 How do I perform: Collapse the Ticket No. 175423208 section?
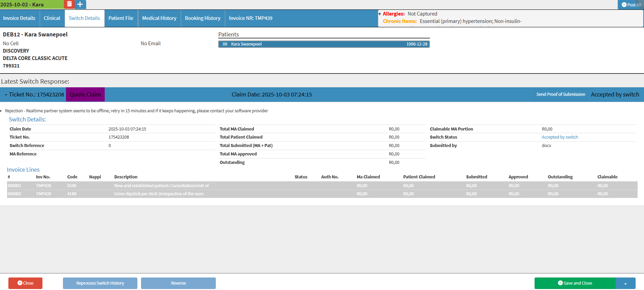[6, 95]
